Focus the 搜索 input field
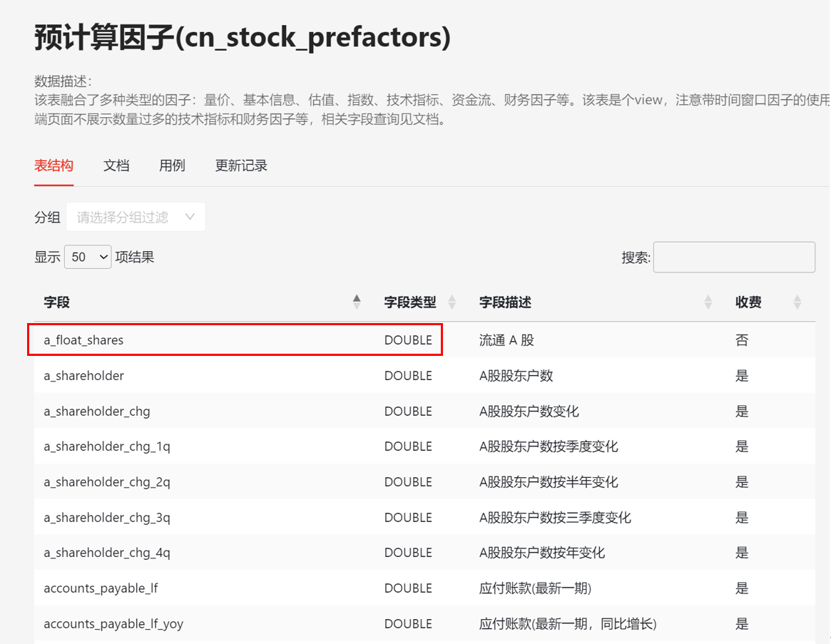Viewport: 831px width, 644px height. click(x=734, y=257)
